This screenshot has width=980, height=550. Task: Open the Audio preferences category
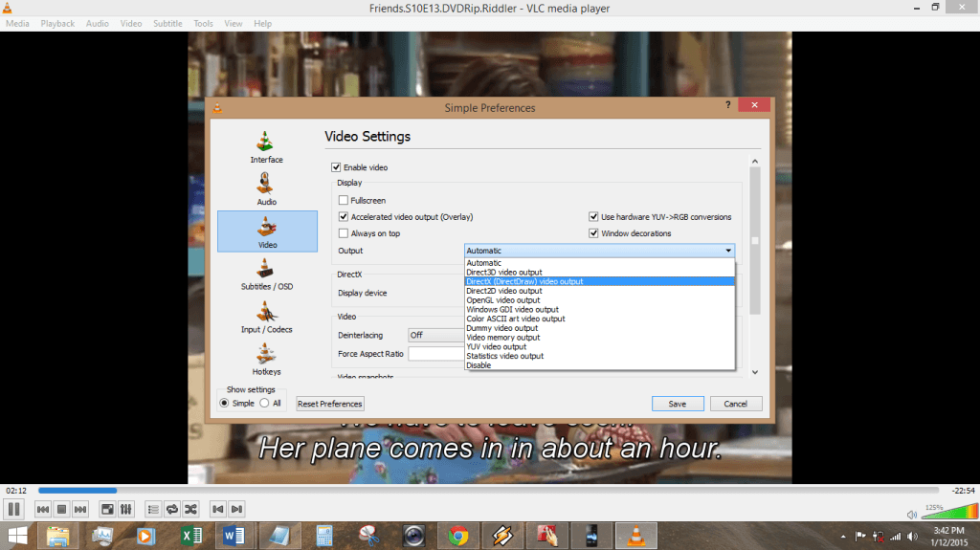pyautogui.click(x=267, y=189)
